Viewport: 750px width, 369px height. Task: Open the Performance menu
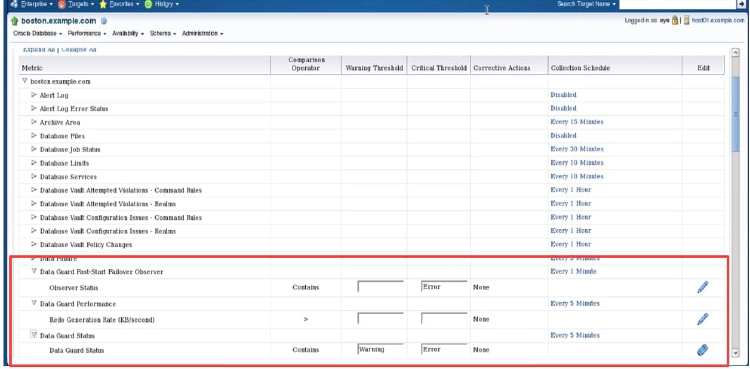[x=87, y=34]
